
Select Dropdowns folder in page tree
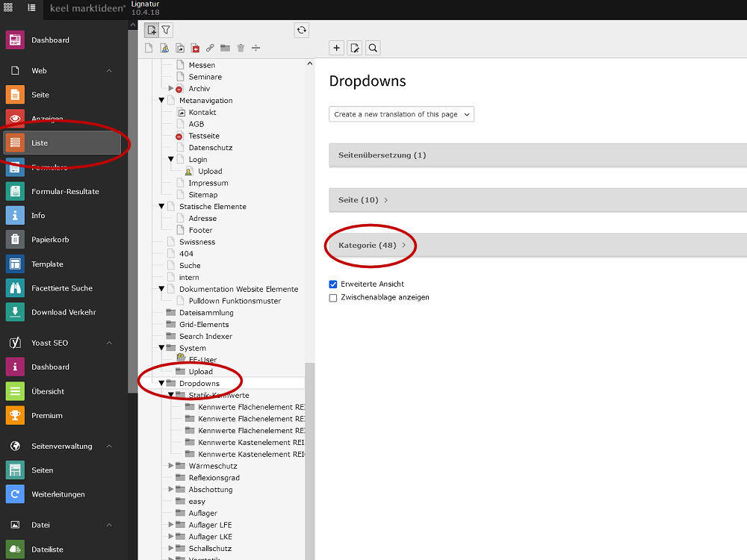click(x=199, y=383)
